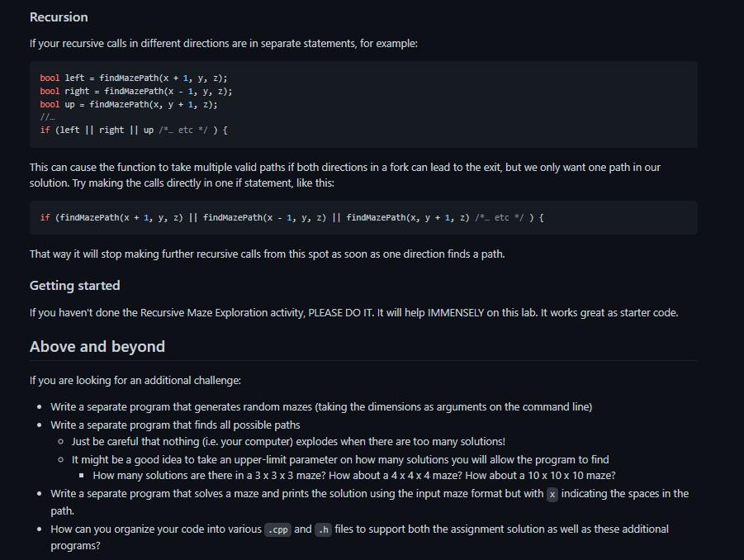The height and width of the screenshot is (560, 744).
Task: Click the single-line if findMazePath code block
Action: [363, 218]
